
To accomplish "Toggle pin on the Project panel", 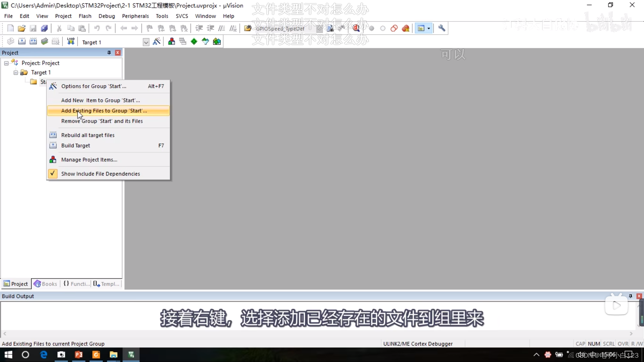I will (109, 53).
